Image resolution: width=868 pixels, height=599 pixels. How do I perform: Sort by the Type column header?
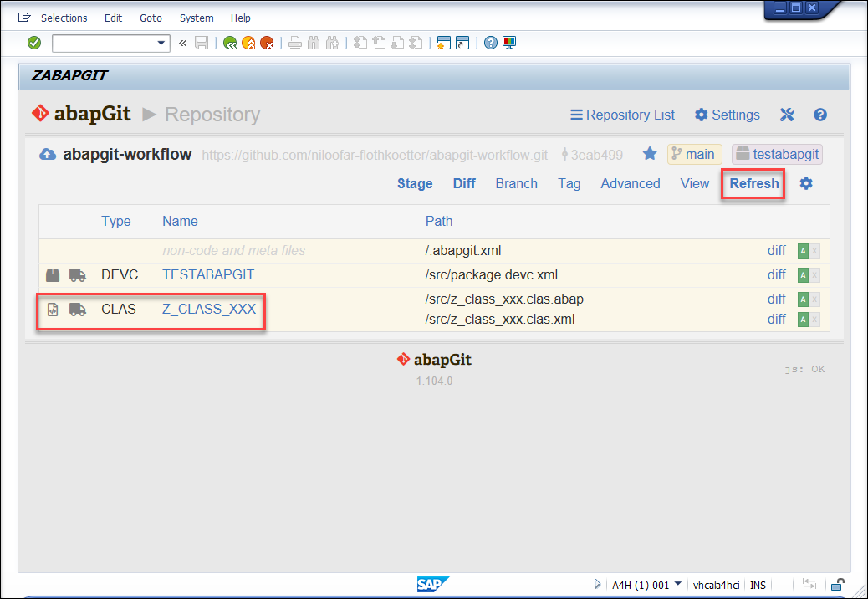tap(116, 222)
